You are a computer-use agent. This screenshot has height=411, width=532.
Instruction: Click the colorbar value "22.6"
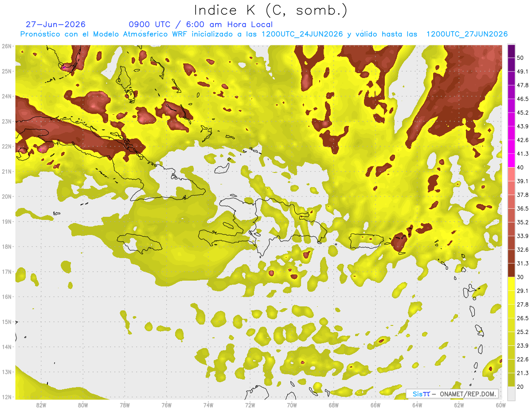coord(522,359)
